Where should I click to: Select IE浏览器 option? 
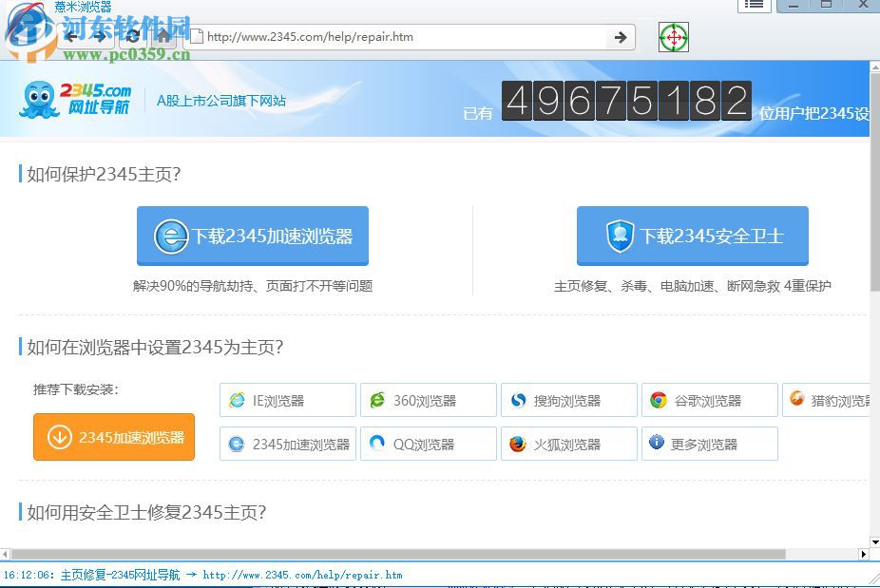(x=288, y=400)
